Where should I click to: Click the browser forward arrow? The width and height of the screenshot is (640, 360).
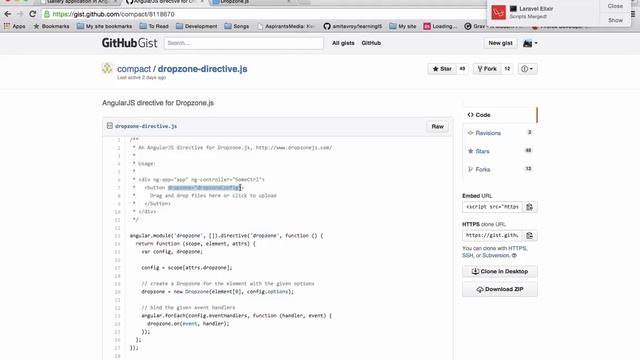(x=20, y=14)
